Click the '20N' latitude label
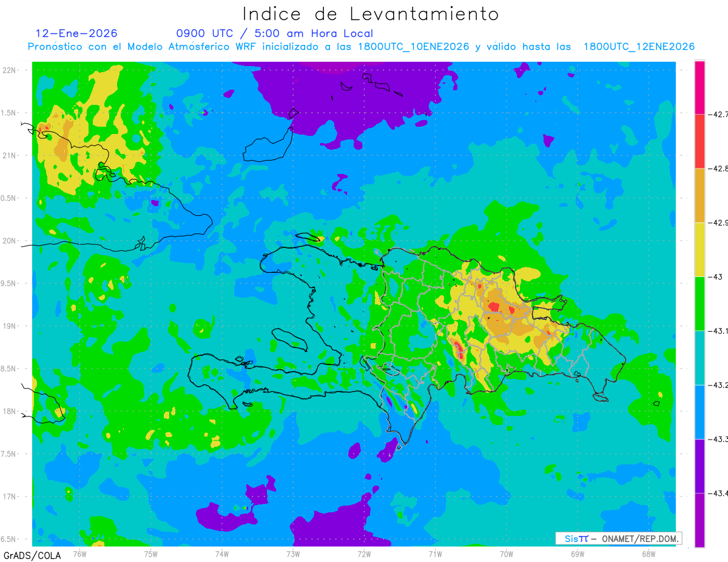The height and width of the screenshot is (562, 728). coord(10,241)
